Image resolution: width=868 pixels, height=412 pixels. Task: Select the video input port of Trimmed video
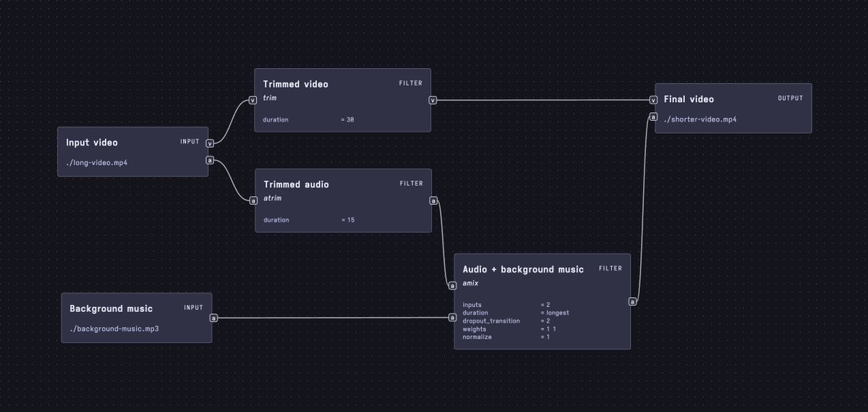252,100
